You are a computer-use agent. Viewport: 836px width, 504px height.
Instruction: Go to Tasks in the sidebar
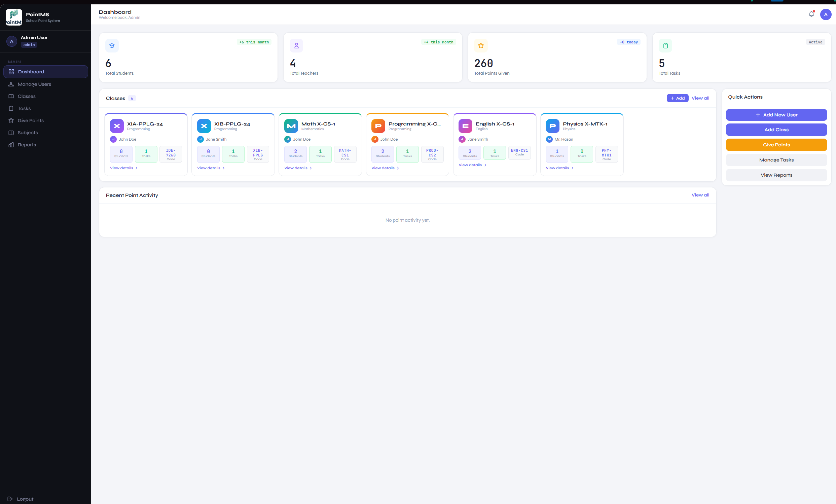(46, 108)
